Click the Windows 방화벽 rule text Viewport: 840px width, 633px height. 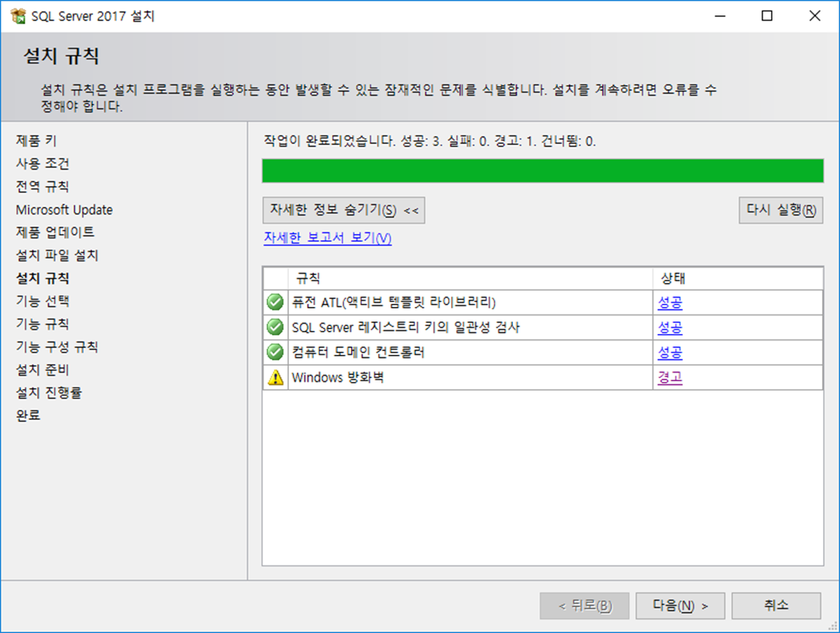338,377
